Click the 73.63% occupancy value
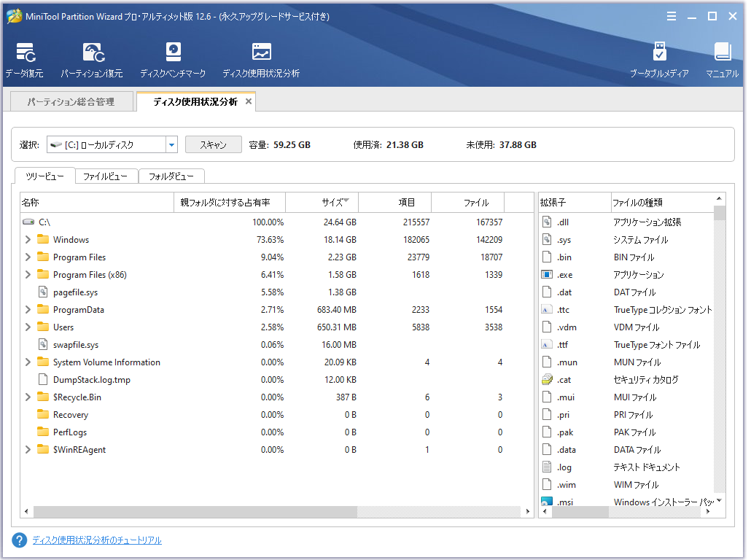This screenshot has height=560, width=751. pyautogui.click(x=270, y=239)
